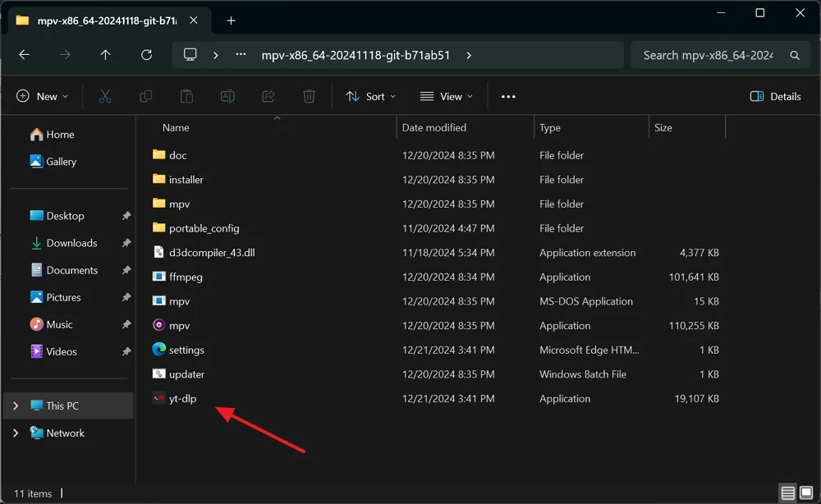Expand the This PC tree node
The width and height of the screenshot is (821, 504).
tap(16, 405)
